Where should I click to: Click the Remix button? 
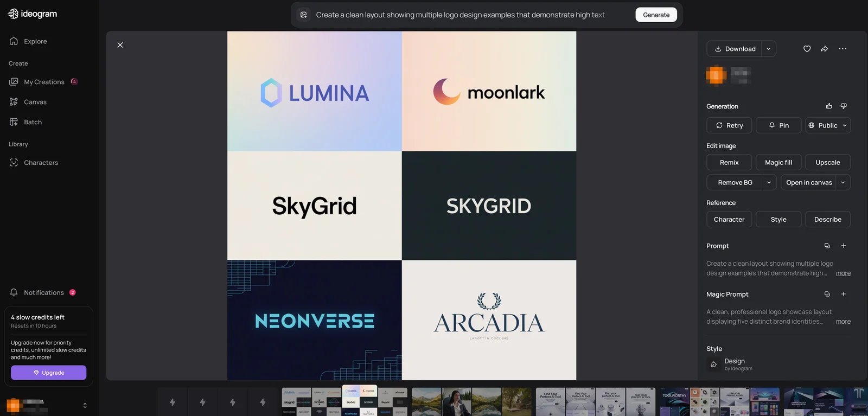tap(729, 162)
